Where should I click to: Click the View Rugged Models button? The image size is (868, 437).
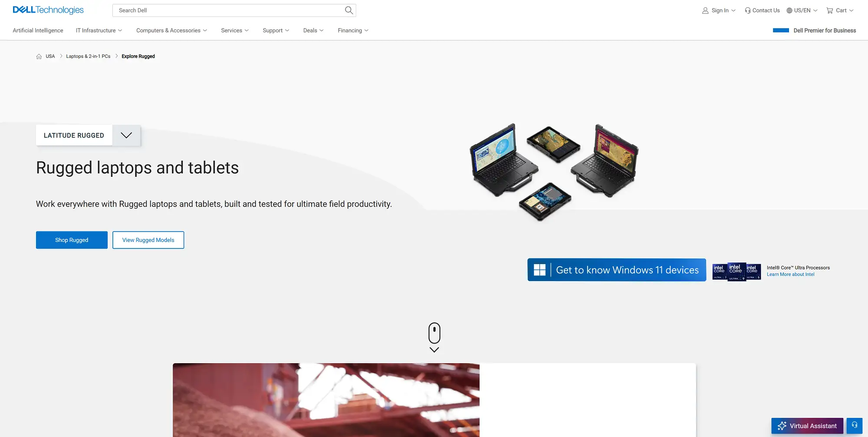click(x=148, y=240)
